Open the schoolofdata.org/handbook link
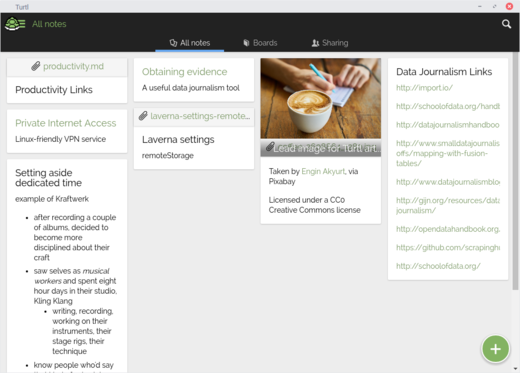Screen dimensions: 520x373 click(x=448, y=106)
